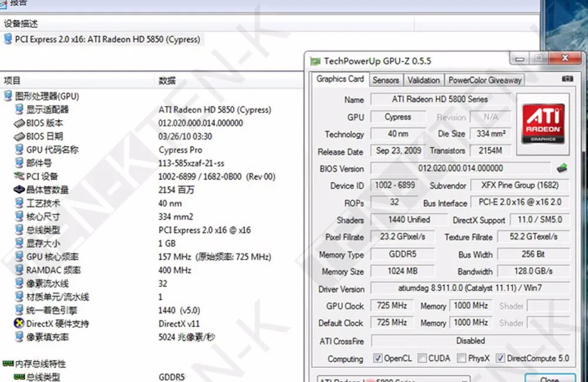Click the icon beside 像素流水线
Screen dimensions: 588x382
point(19,283)
